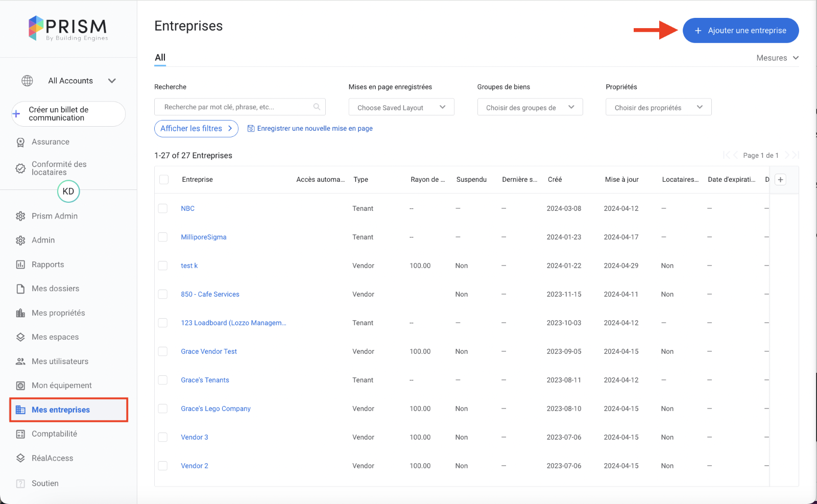Select all rows with header checkbox
The image size is (817, 504).
pos(164,180)
